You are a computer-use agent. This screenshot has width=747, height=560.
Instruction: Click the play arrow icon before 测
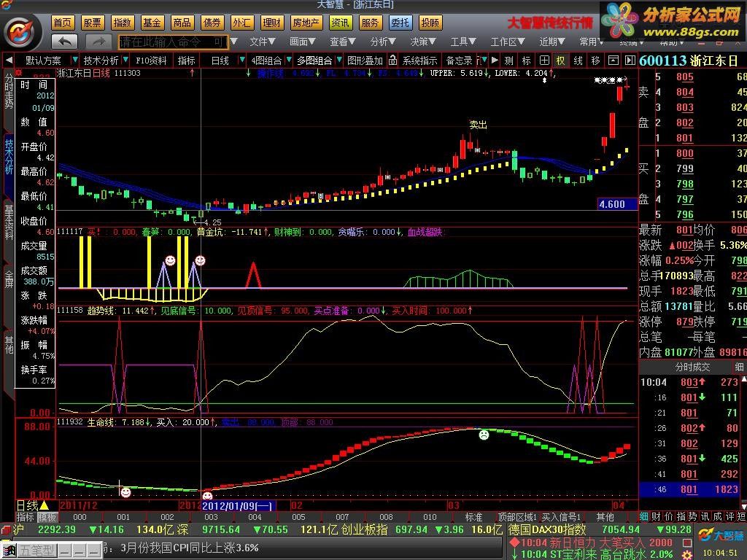click(495, 60)
